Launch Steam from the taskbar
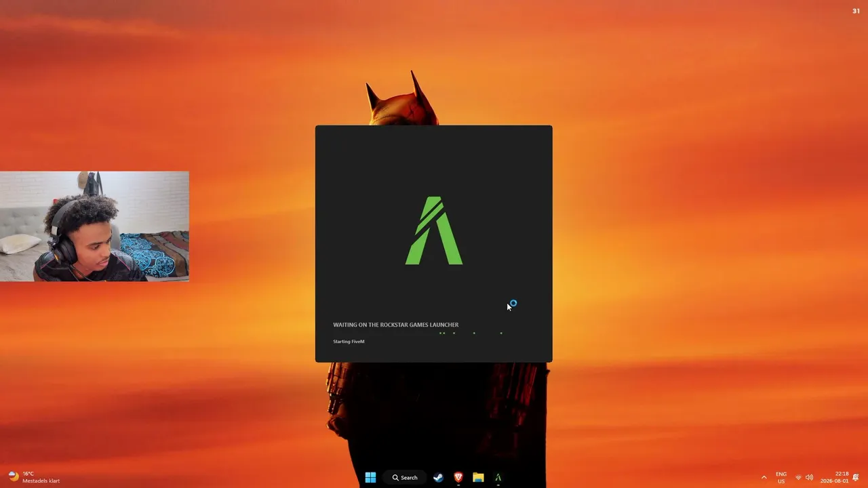Screen dimensions: 868x488 (438, 478)
